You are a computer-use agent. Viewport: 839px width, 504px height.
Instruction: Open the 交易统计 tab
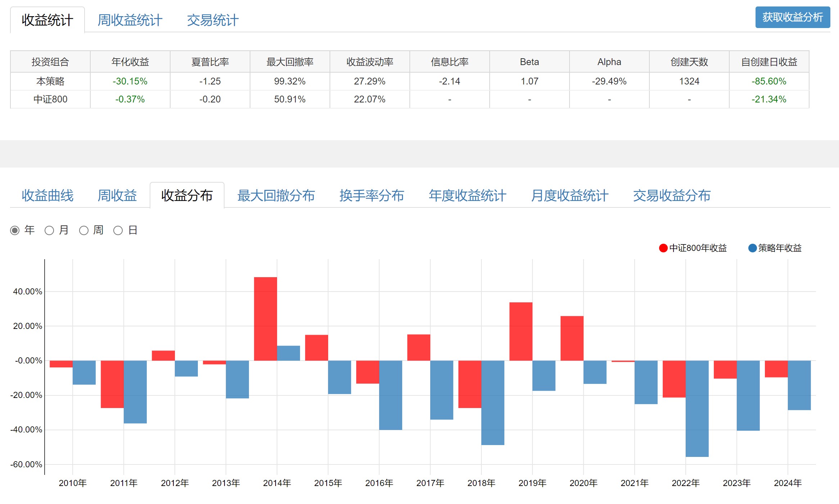point(213,20)
